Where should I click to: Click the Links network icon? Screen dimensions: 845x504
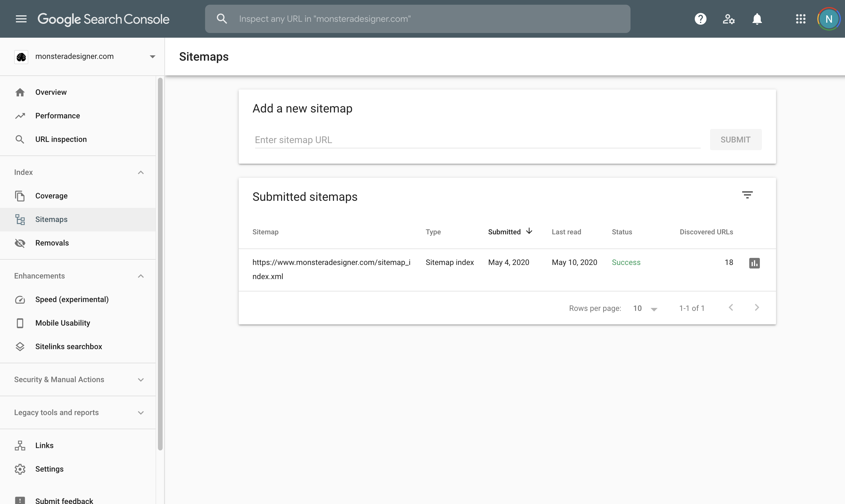(20, 445)
